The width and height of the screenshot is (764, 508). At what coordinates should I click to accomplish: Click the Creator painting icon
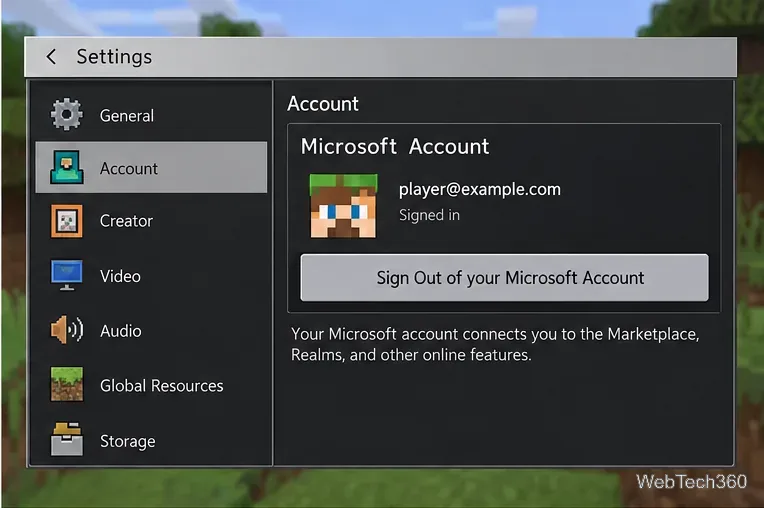[x=67, y=221]
